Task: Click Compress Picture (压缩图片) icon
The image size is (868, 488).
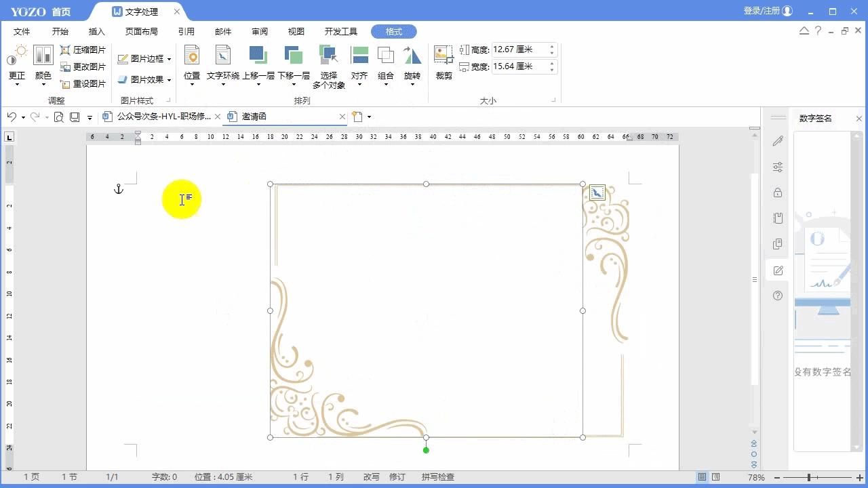Action: point(66,50)
